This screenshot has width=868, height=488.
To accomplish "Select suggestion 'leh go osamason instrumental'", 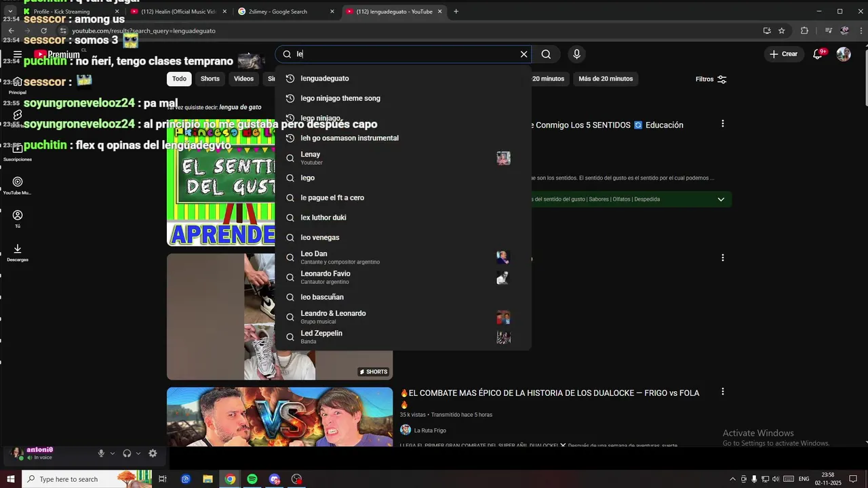I will click(403, 138).
